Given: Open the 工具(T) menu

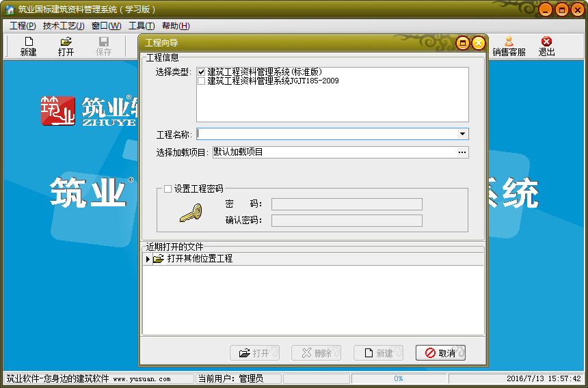Looking at the screenshot, I should pyautogui.click(x=142, y=26).
